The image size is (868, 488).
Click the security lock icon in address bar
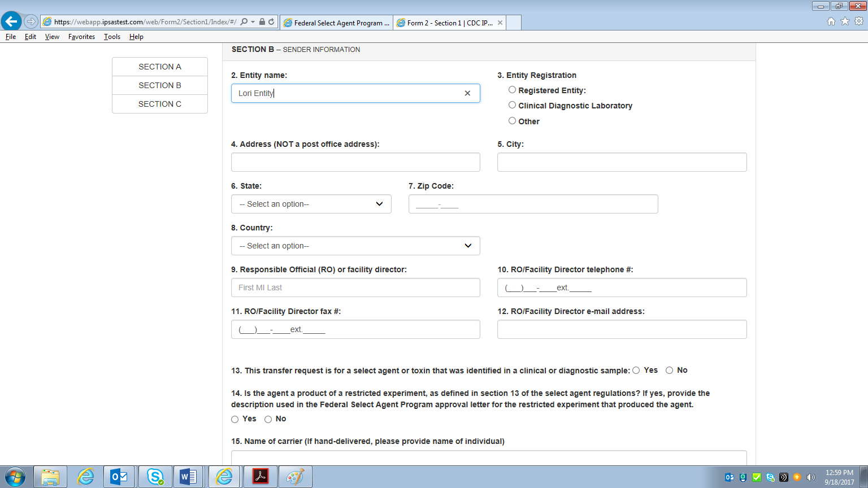pos(262,22)
